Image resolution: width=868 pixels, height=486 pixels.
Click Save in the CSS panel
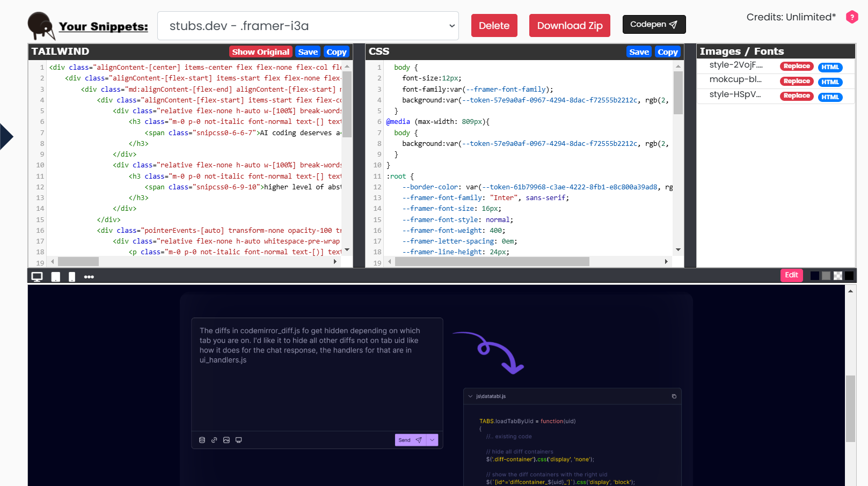point(639,52)
